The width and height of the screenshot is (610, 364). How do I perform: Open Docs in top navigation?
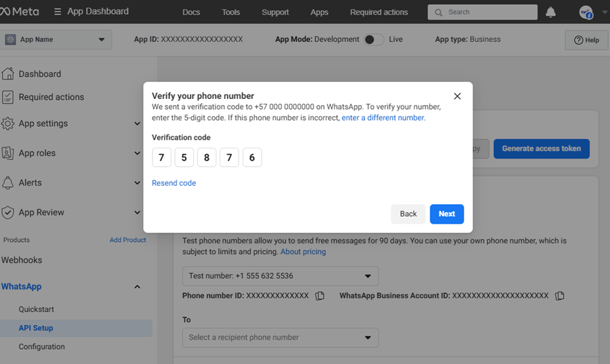191,12
